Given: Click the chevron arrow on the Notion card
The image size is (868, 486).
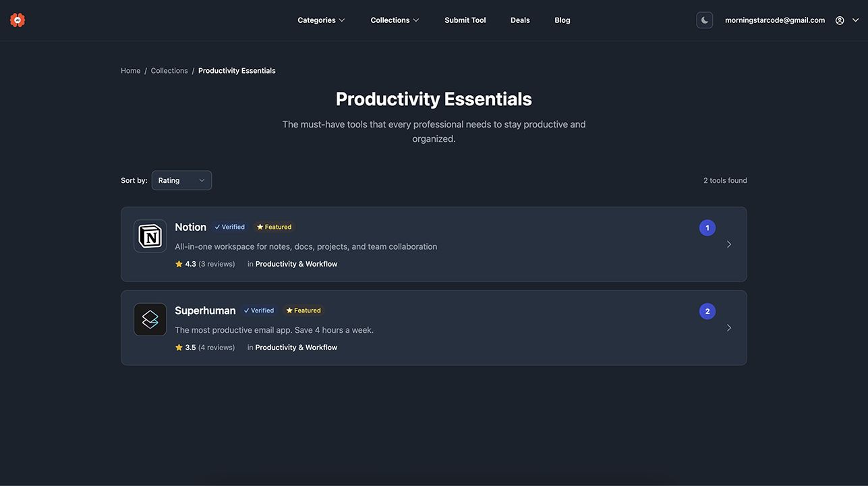Looking at the screenshot, I should click(729, 244).
